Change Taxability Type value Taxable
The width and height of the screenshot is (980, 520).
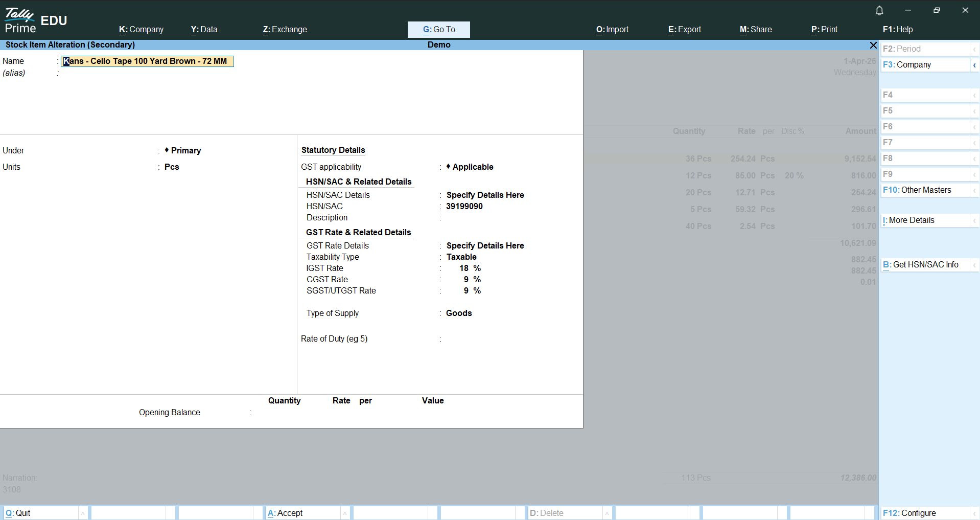pyautogui.click(x=461, y=257)
